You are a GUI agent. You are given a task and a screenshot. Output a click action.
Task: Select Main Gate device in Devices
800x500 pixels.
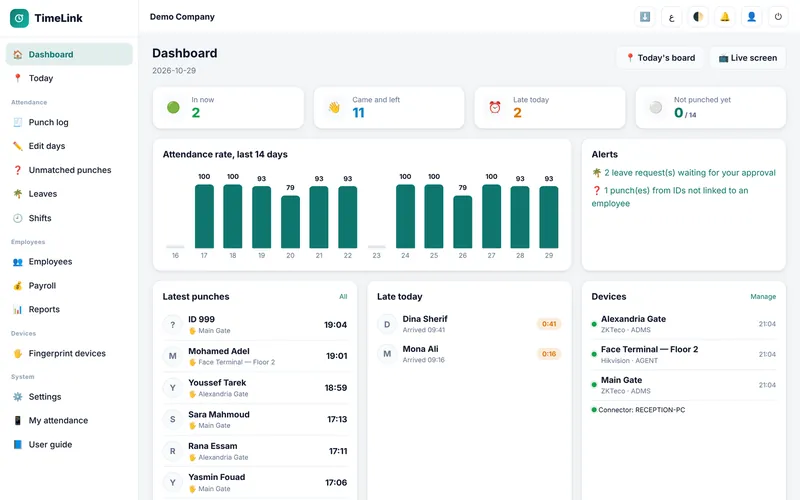[684, 385]
